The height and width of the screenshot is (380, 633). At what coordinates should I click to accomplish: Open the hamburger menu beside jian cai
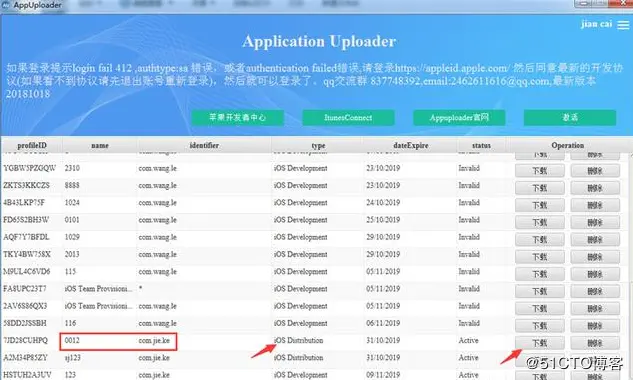623,25
